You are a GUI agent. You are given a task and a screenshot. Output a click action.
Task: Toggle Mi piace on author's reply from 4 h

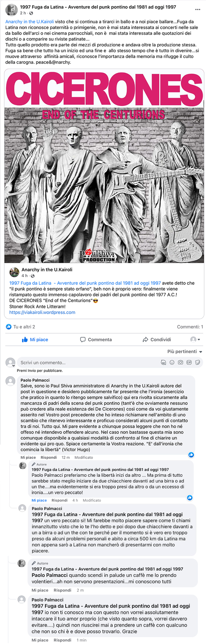click(39, 500)
